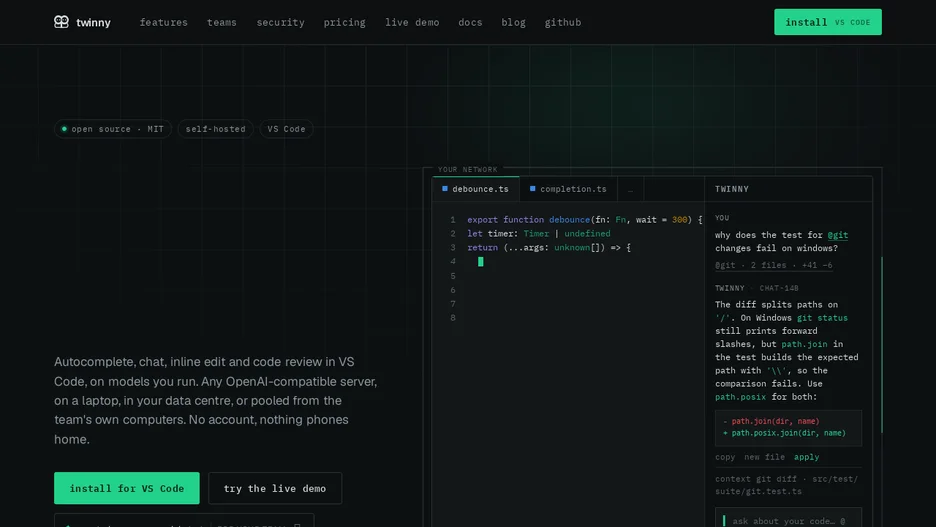This screenshot has width=936, height=527.
Task: Click the blue debounce.ts file icon
Action: click(x=445, y=189)
